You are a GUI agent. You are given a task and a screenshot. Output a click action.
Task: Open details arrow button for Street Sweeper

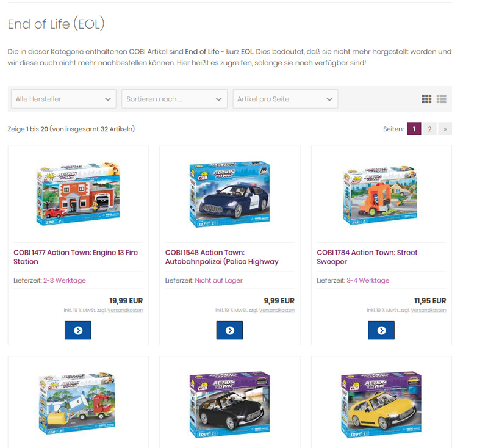381,330
